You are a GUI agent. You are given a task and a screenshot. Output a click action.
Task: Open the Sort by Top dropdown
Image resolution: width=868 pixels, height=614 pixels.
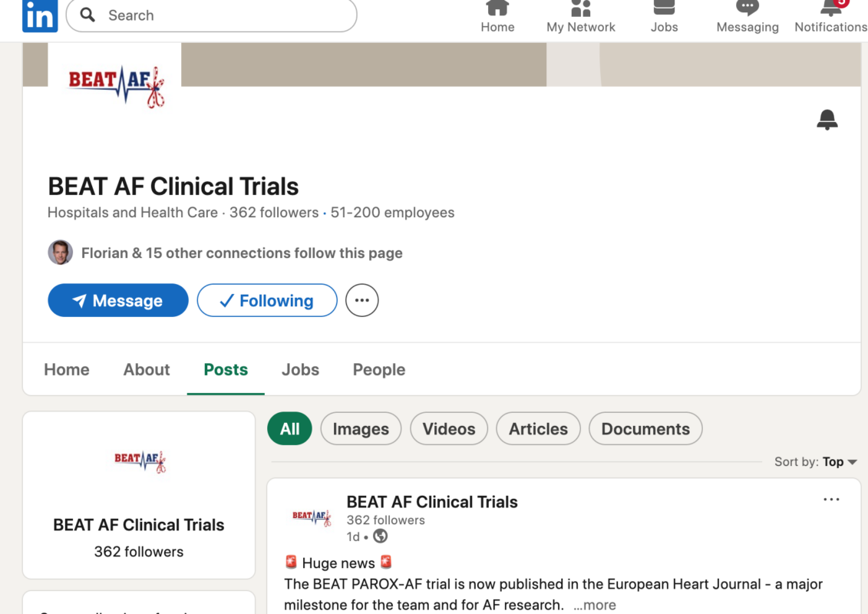839,462
